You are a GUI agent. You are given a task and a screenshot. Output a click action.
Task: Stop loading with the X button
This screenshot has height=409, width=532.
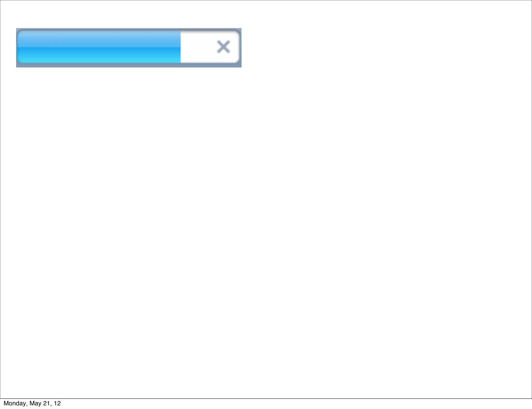click(x=223, y=47)
